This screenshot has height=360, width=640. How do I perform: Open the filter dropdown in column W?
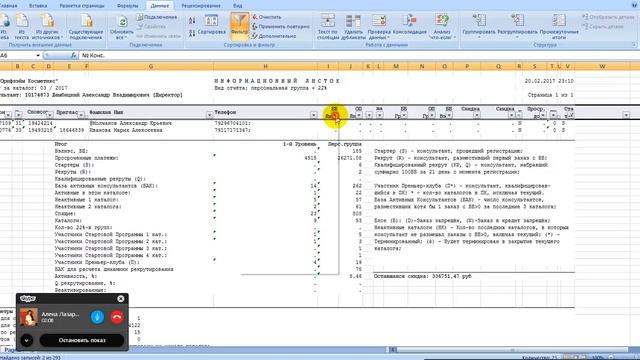click(626, 116)
